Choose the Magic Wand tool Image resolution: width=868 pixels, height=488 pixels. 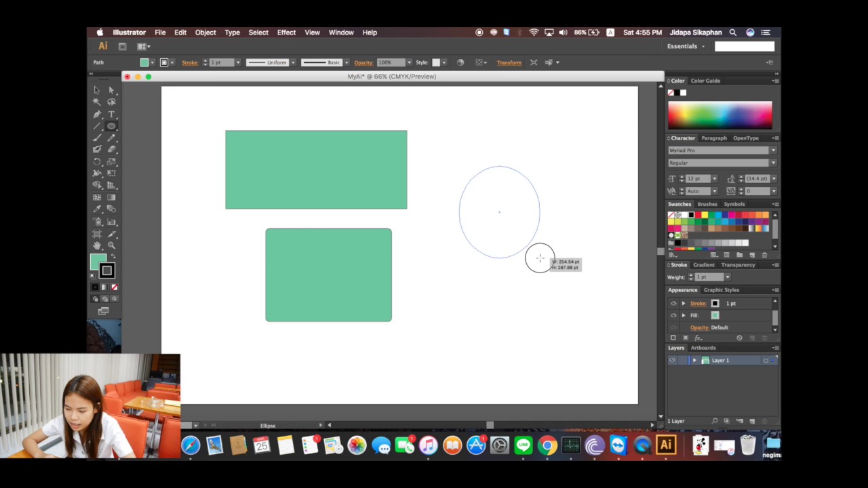(x=97, y=102)
